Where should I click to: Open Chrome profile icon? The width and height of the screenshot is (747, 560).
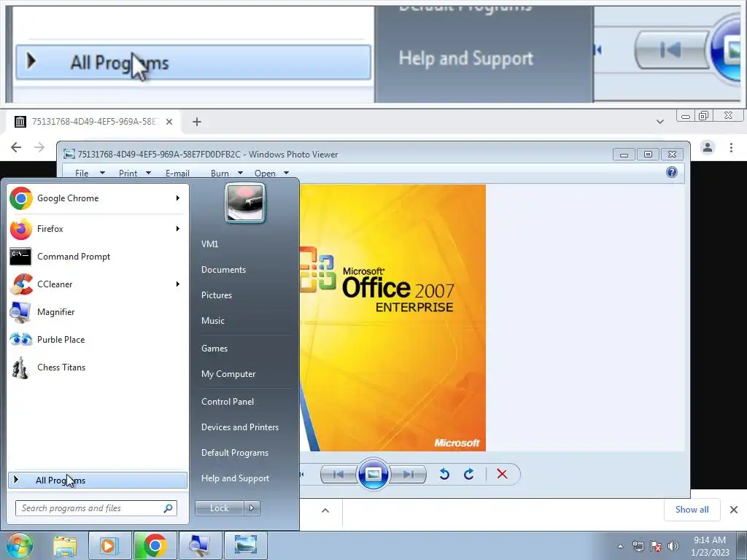708,147
